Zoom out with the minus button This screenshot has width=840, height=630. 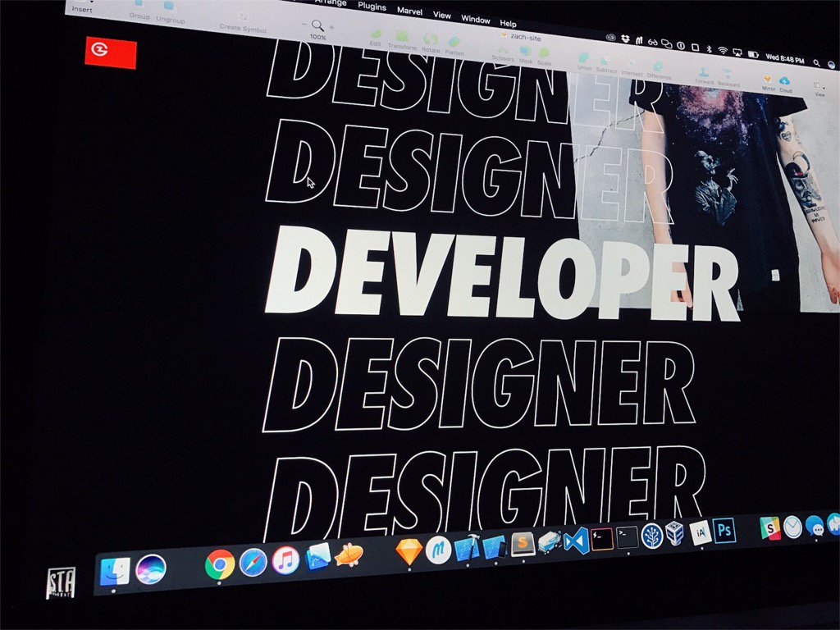click(304, 24)
